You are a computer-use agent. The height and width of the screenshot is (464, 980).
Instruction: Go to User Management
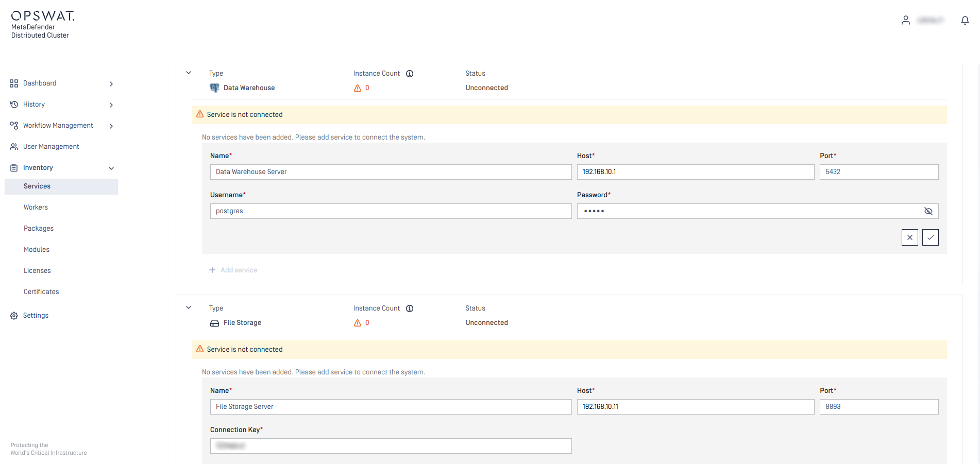click(x=61, y=147)
